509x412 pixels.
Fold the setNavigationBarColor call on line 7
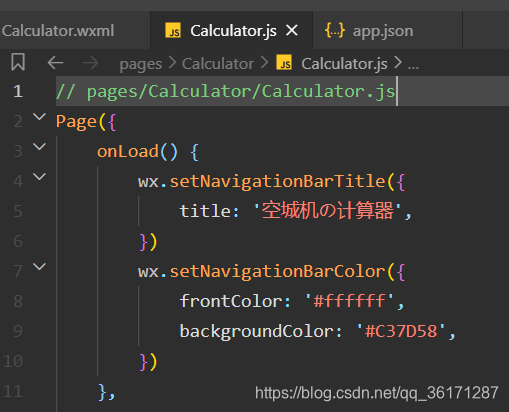(40, 267)
